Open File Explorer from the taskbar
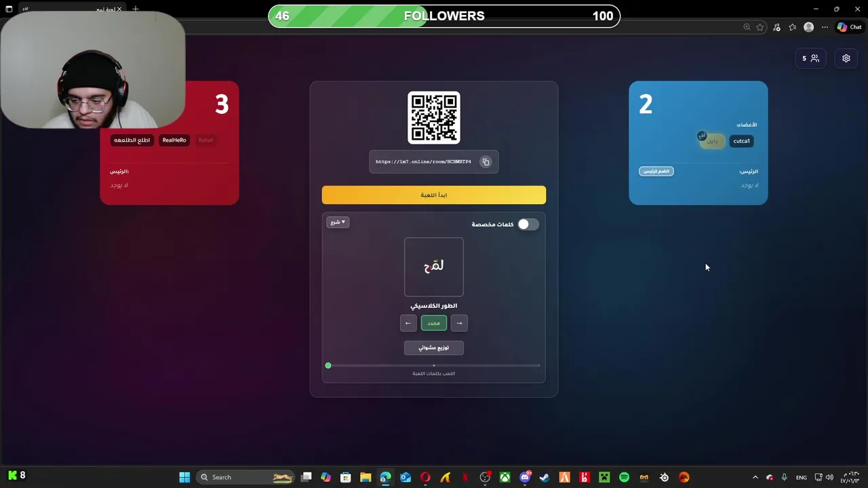The width and height of the screenshot is (868, 488). 366,477
